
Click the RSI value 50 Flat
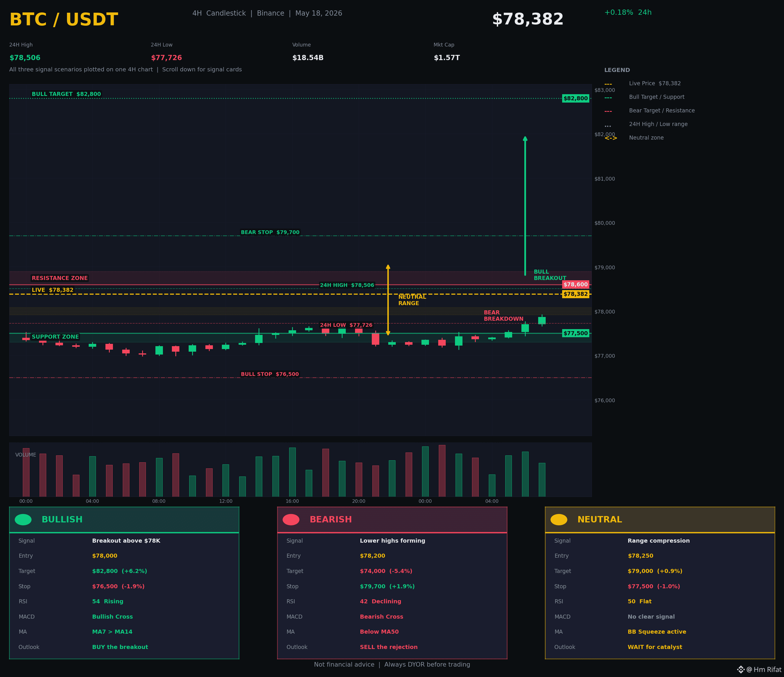640,601
